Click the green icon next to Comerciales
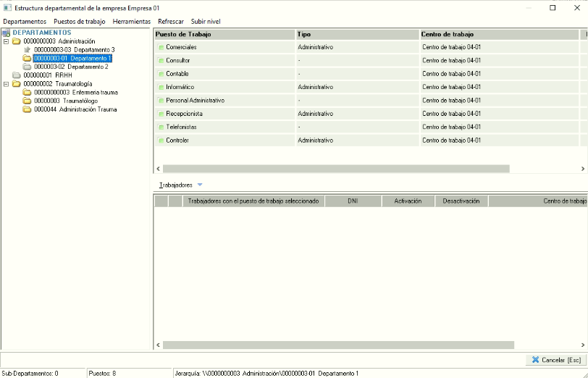Viewport: 588px width, 378px height. point(161,47)
